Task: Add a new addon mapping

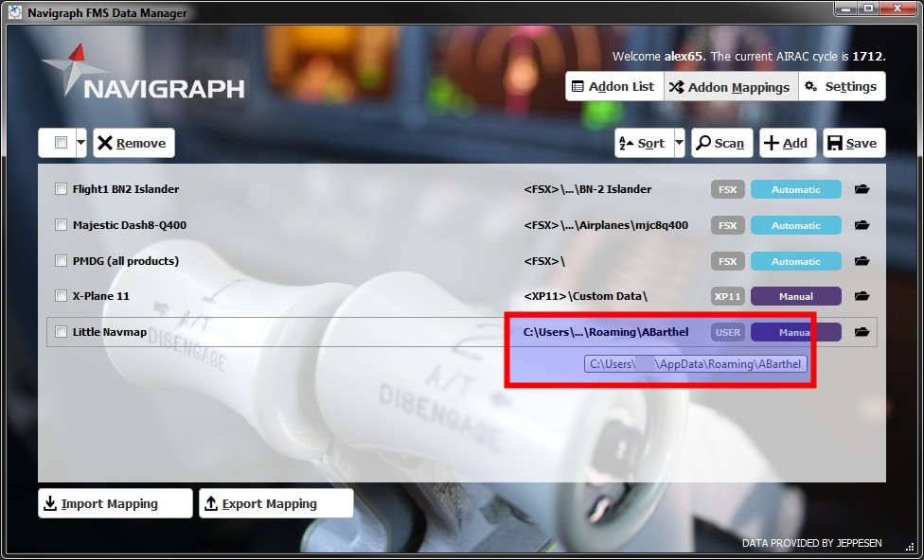Action: coord(788,143)
